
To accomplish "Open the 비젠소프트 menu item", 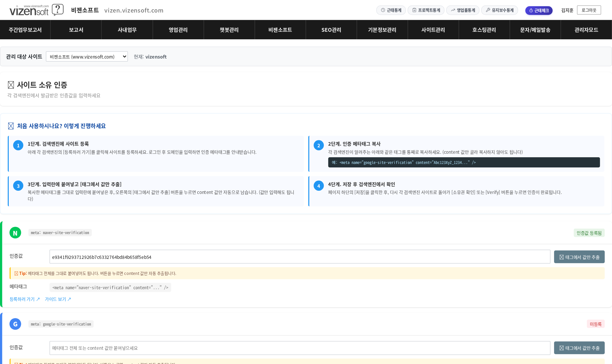I will (x=280, y=30).
